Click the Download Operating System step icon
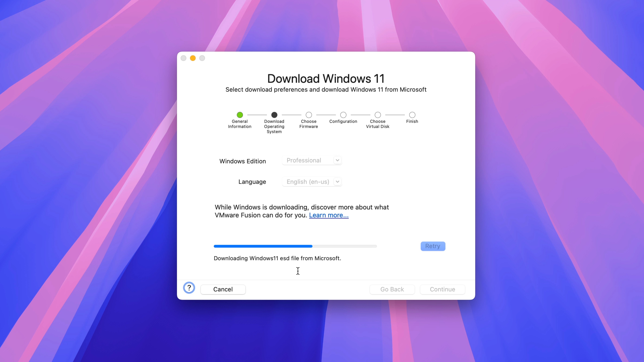The width and height of the screenshot is (644, 362). pos(274,115)
